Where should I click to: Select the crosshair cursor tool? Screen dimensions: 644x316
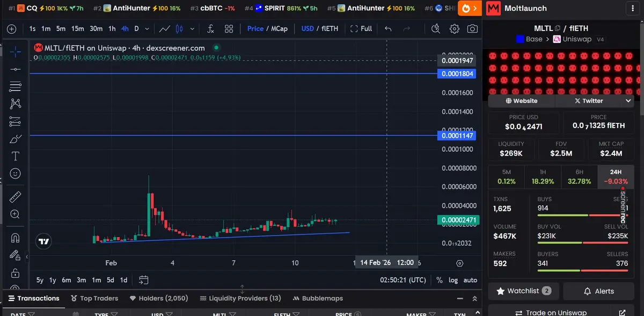pos(15,52)
